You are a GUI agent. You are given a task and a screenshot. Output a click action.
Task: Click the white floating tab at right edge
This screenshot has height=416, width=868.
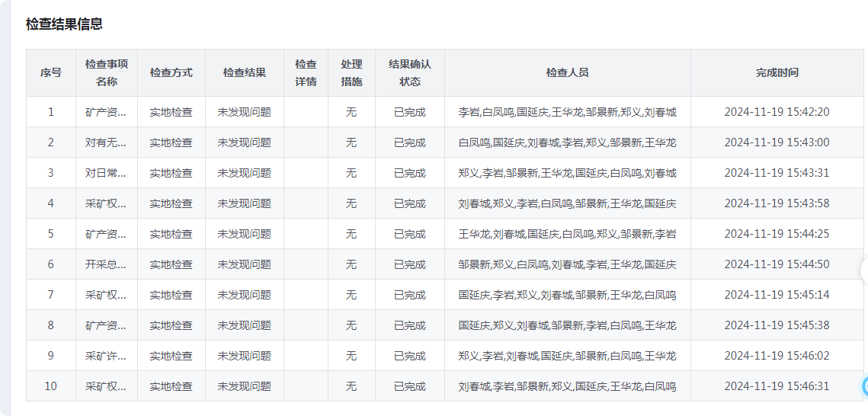(865, 270)
